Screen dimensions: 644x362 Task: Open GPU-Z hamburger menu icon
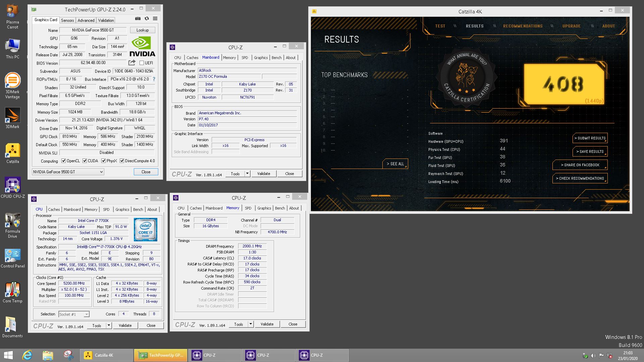(155, 19)
